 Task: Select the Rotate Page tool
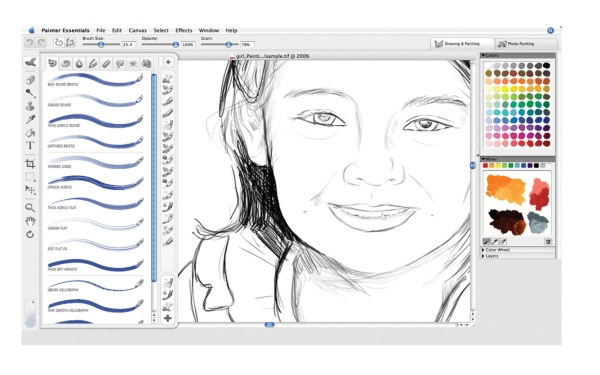coord(30,234)
